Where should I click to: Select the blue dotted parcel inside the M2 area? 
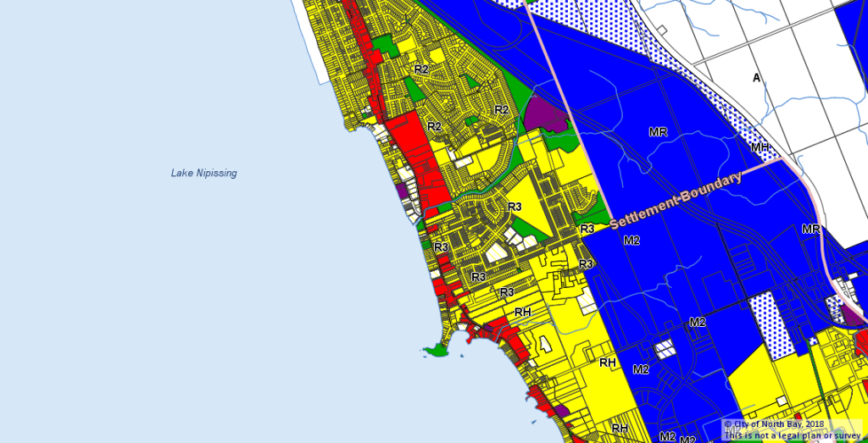767,322
